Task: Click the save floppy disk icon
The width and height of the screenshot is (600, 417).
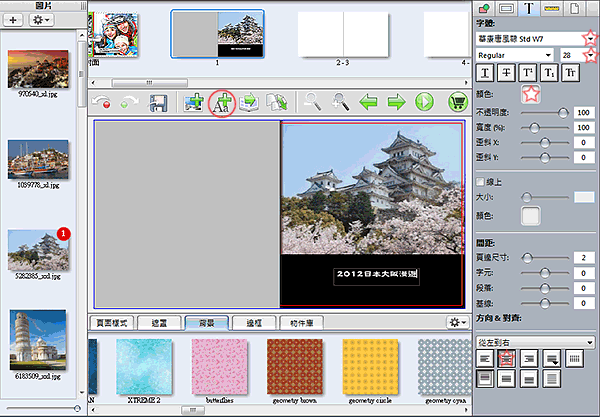Action: pos(158,103)
